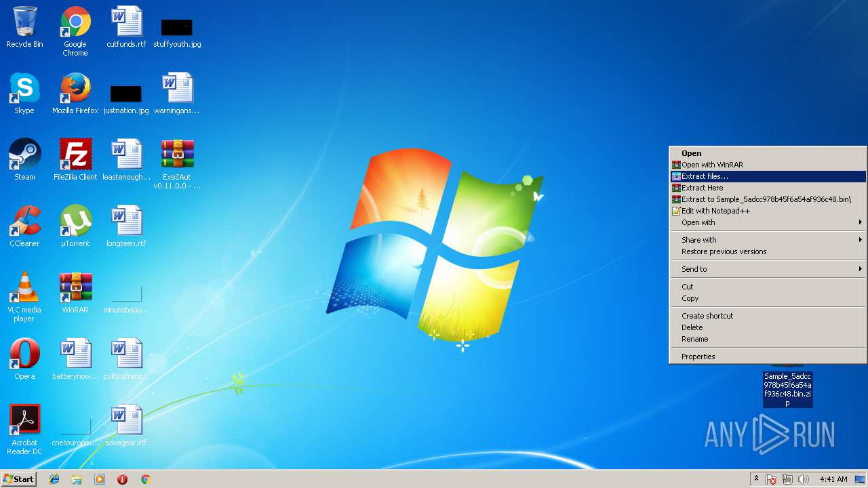Select the Acrobat Reader DC shortcut
The height and width of the screenshot is (488, 868).
tap(24, 430)
